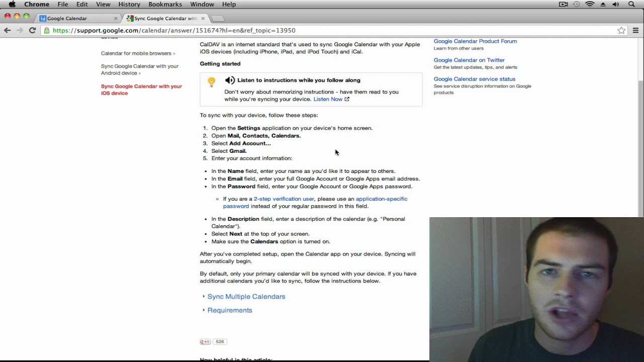Visit the Google Calendar Product Forum link
Image resolution: width=644 pixels, height=362 pixels.
coord(475,41)
